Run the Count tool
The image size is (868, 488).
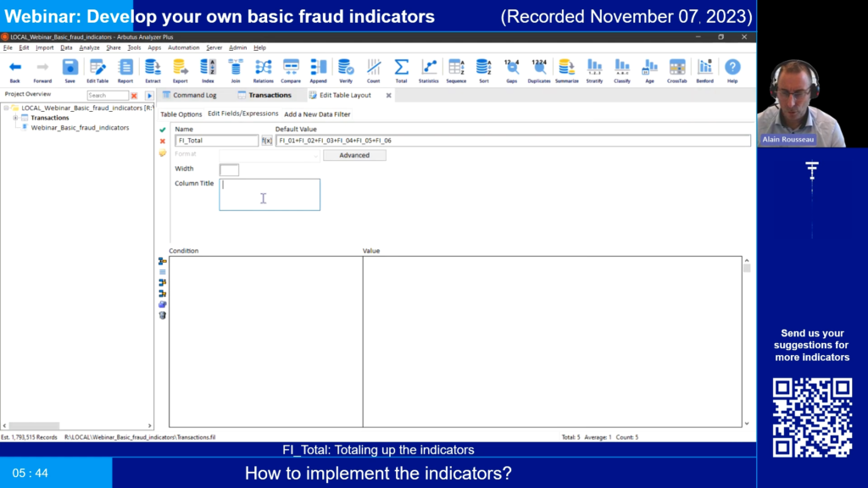374,71
